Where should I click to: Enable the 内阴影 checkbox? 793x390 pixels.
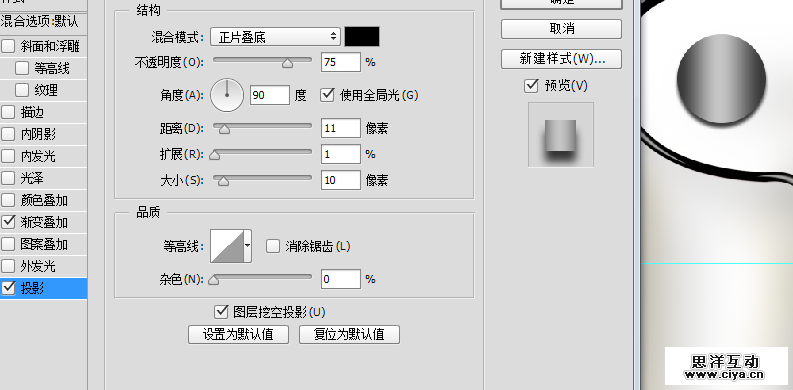pyautogui.click(x=8, y=134)
